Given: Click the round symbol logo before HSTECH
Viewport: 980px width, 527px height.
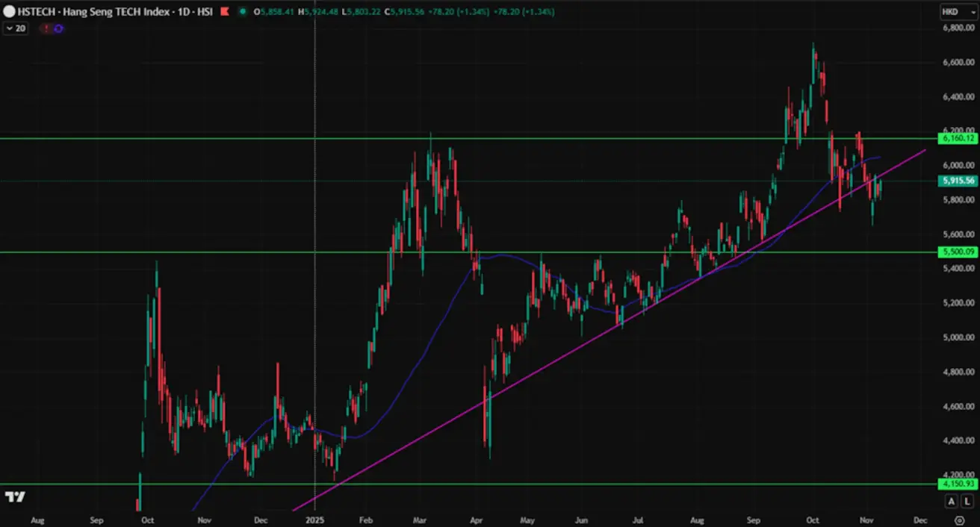Looking at the screenshot, I should [9, 12].
